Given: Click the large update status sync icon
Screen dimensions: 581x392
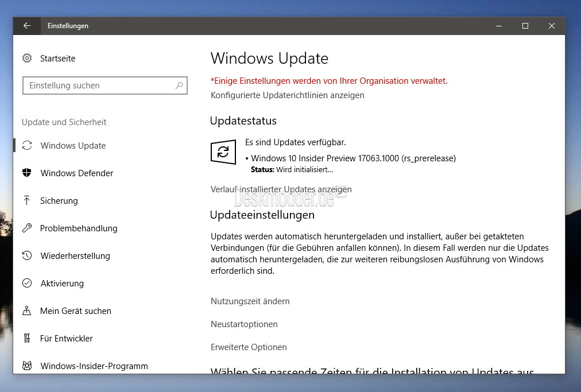Looking at the screenshot, I should 223,152.
